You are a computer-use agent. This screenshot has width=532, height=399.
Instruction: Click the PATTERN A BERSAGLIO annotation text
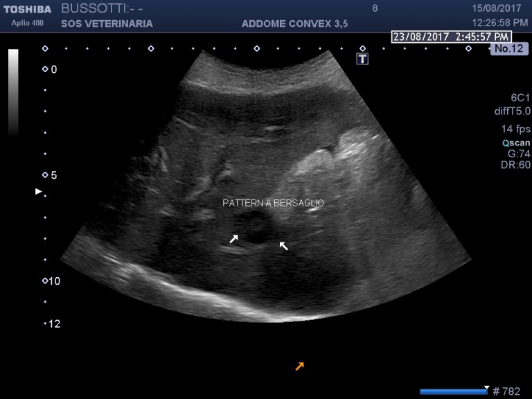(273, 204)
